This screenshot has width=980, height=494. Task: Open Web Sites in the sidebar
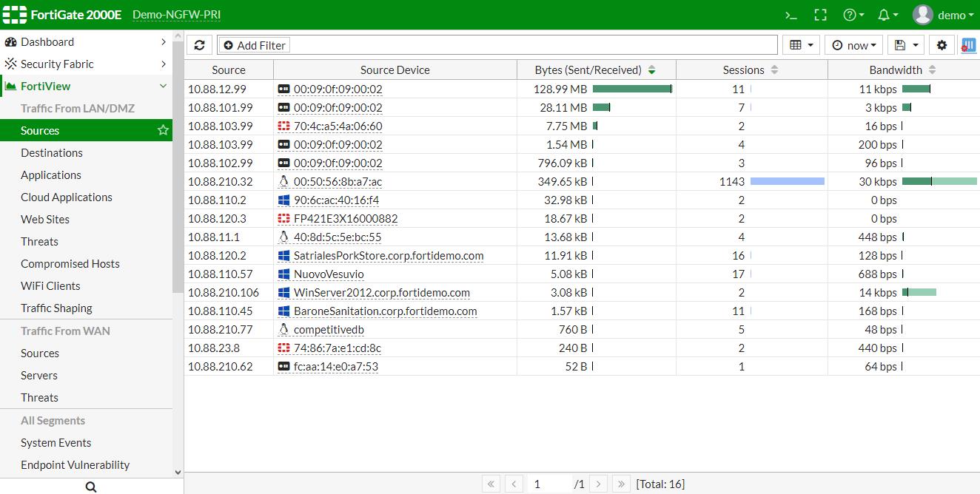click(x=45, y=220)
